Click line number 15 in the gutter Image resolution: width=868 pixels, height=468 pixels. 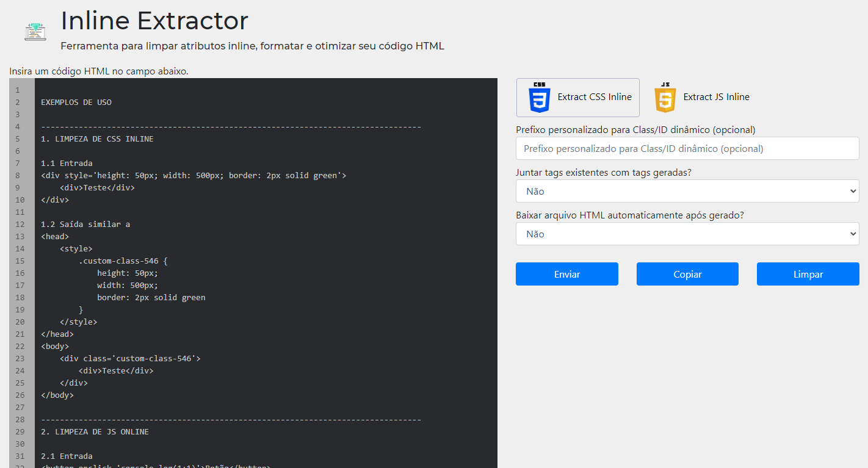point(20,261)
